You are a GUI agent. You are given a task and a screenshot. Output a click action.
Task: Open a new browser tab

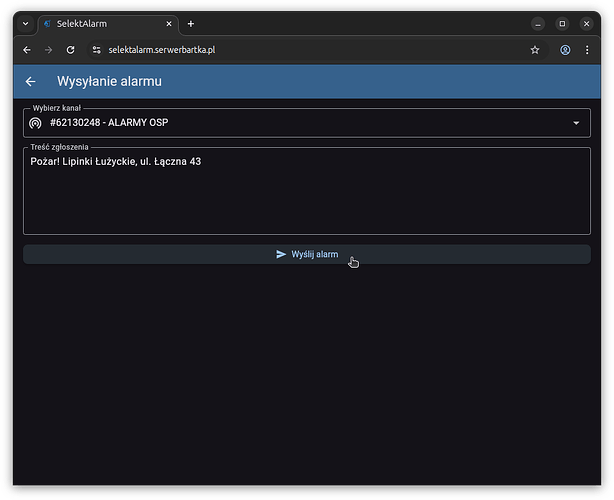[191, 24]
